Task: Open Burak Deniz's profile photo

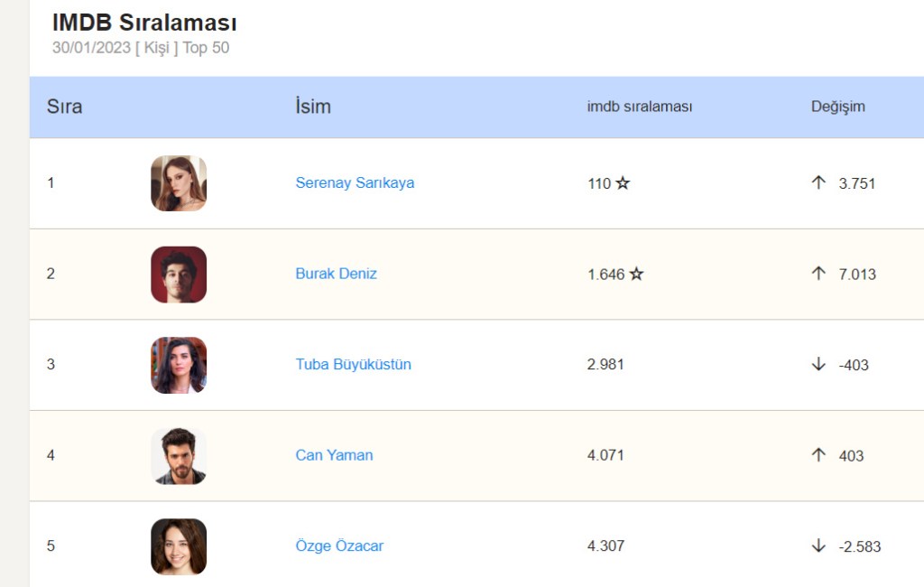Action: pyautogui.click(x=179, y=275)
